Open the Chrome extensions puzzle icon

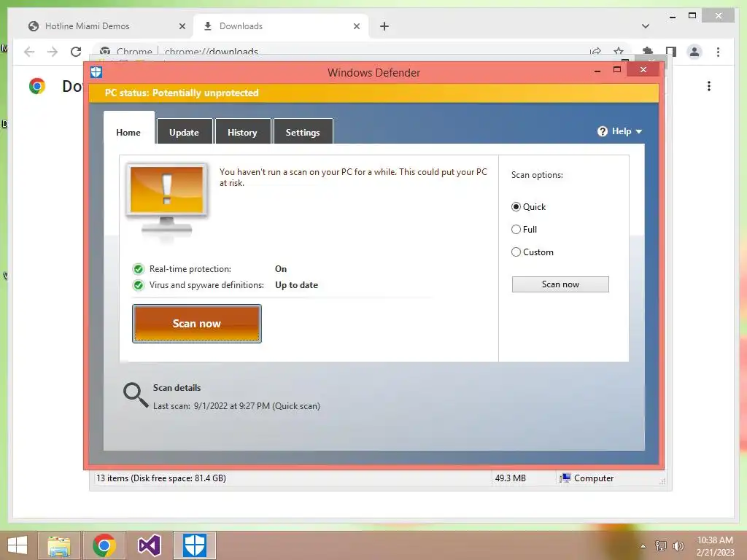(x=648, y=52)
